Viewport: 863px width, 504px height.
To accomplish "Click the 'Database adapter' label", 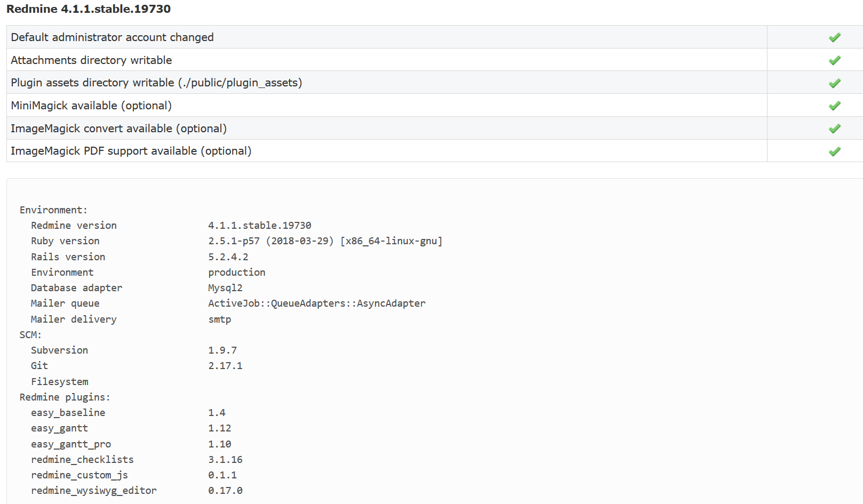I will pos(76,288).
